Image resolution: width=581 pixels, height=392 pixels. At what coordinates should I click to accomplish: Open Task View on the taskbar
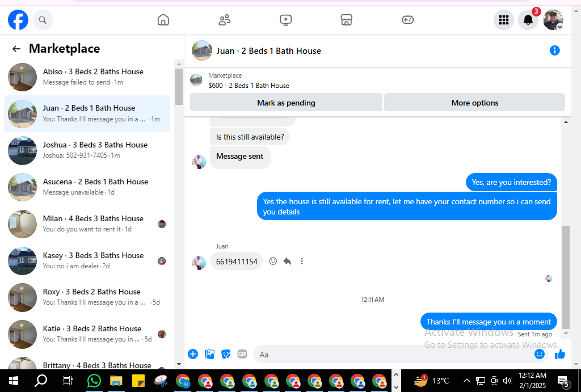[68, 381]
